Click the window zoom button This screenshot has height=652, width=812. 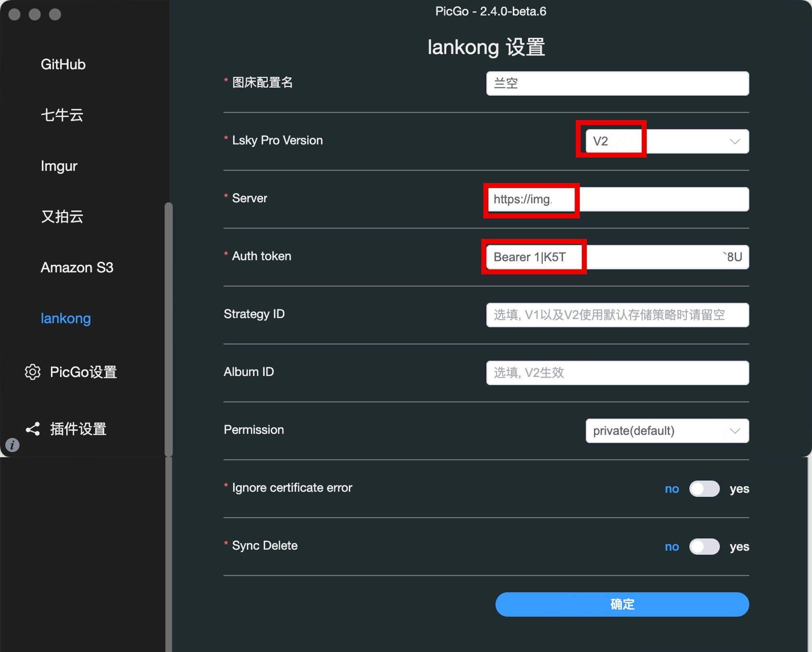point(55,15)
